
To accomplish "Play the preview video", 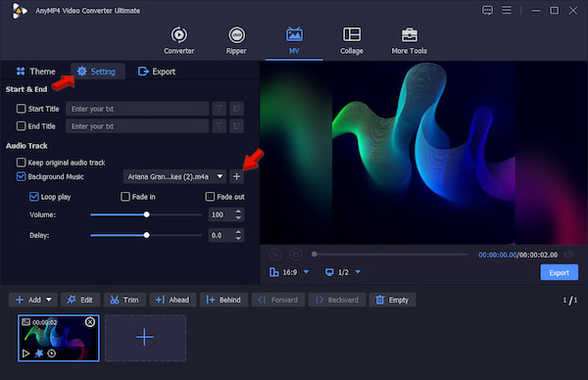I will pos(275,255).
